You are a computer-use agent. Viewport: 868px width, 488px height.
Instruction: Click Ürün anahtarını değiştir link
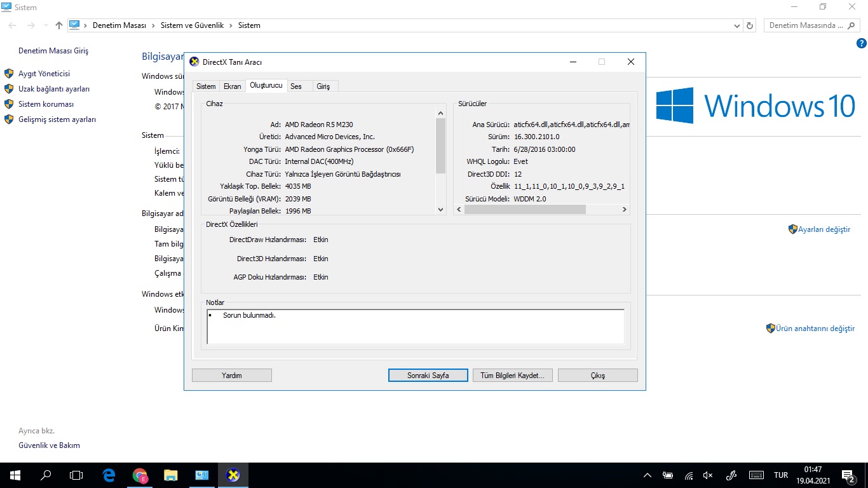click(x=815, y=329)
